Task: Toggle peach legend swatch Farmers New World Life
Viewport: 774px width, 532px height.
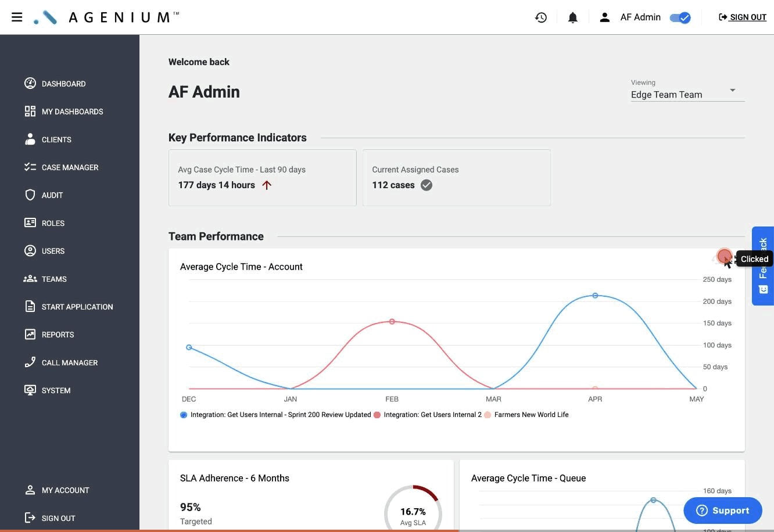Action: point(488,415)
